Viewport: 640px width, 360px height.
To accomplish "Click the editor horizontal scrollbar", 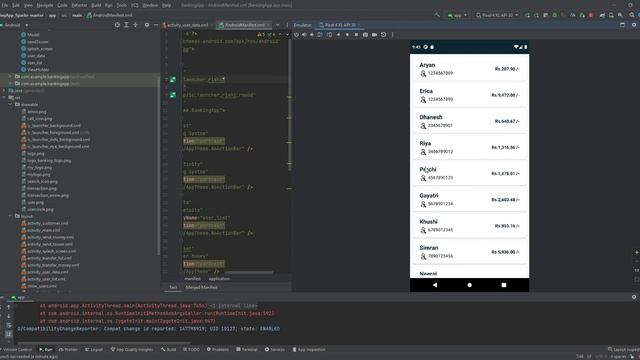I will [249, 272].
